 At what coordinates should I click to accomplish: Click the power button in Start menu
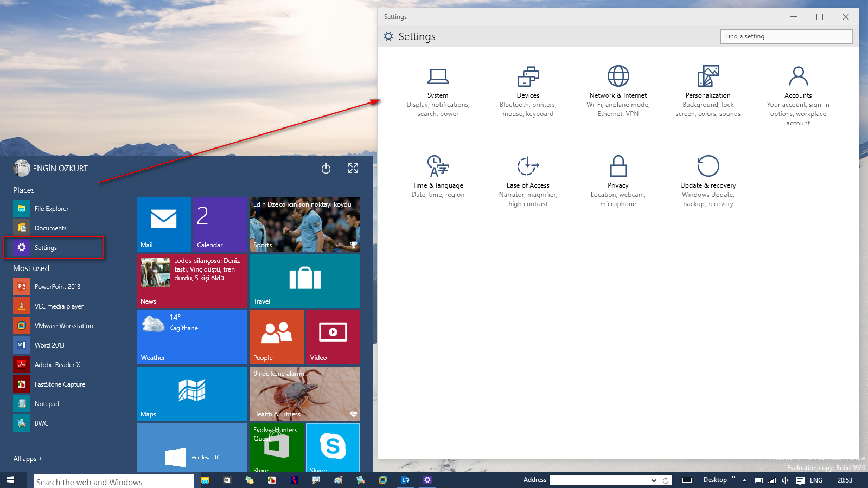[326, 169]
